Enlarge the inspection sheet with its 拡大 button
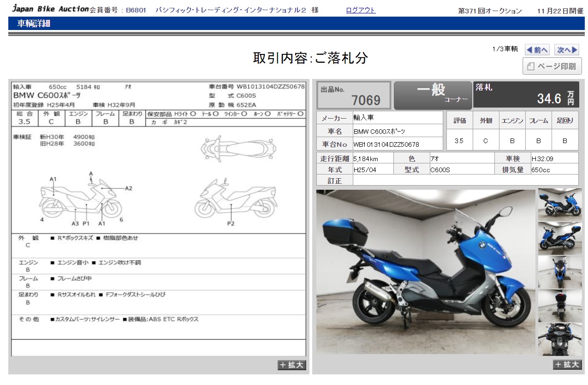The image size is (588, 385). pyautogui.click(x=292, y=365)
